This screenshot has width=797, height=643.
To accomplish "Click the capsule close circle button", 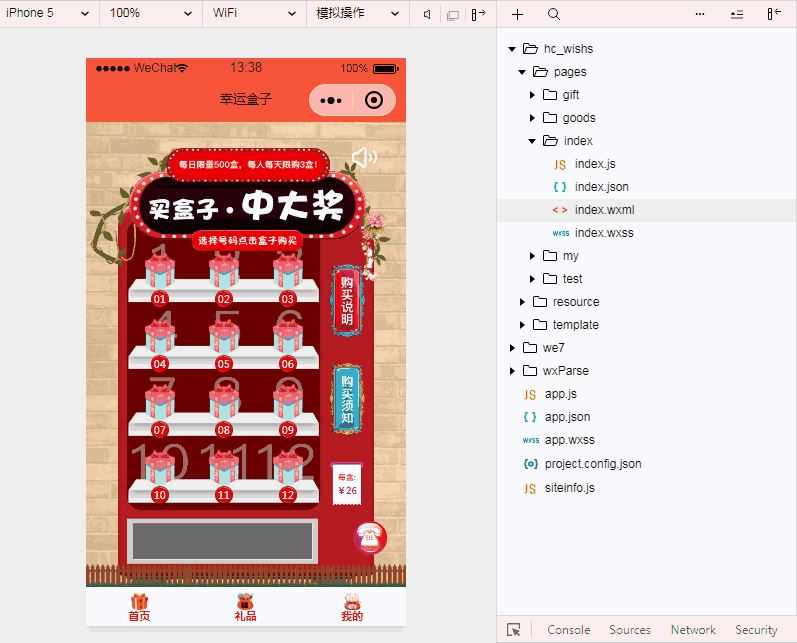I will click(374, 100).
